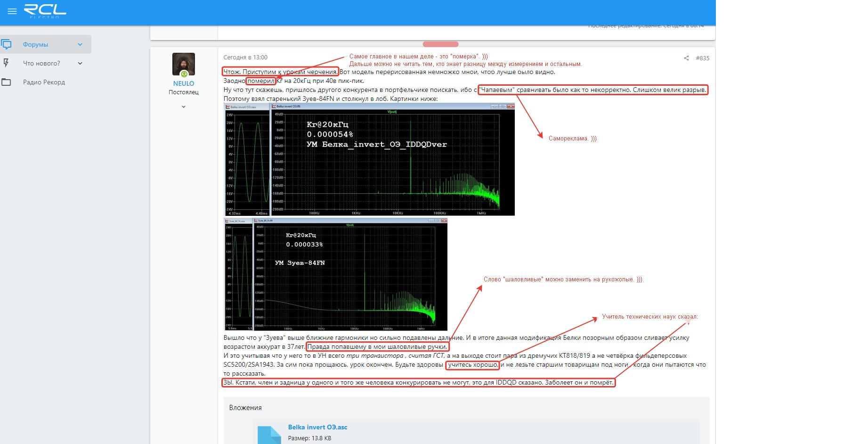Click the Форумы chat bubbles icon
The image size is (868, 444).
tap(7, 44)
